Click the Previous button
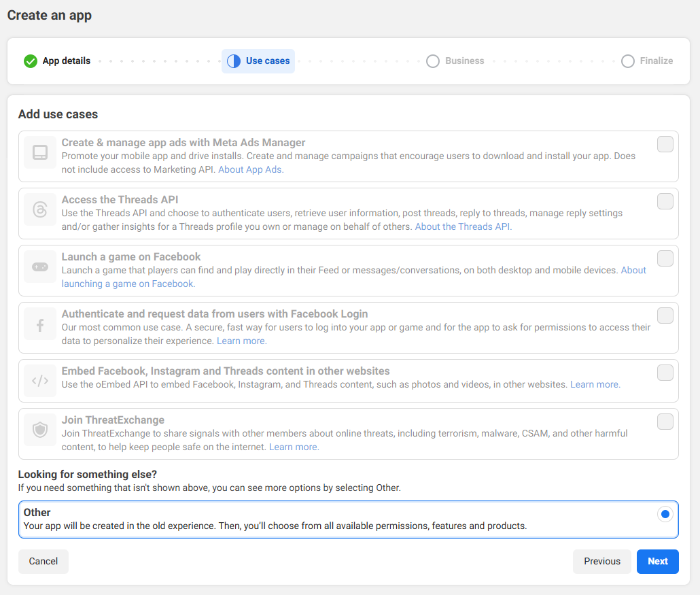 pyautogui.click(x=601, y=562)
